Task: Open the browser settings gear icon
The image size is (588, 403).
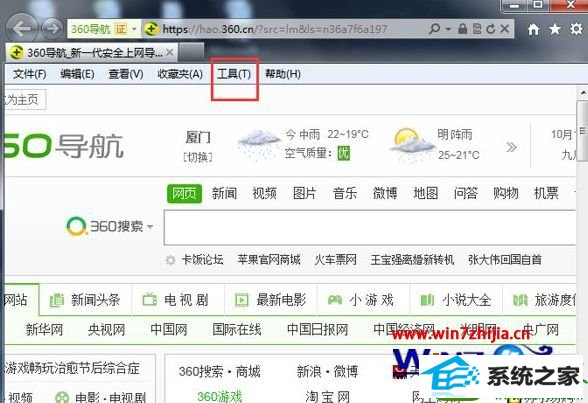Action: point(577,29)
